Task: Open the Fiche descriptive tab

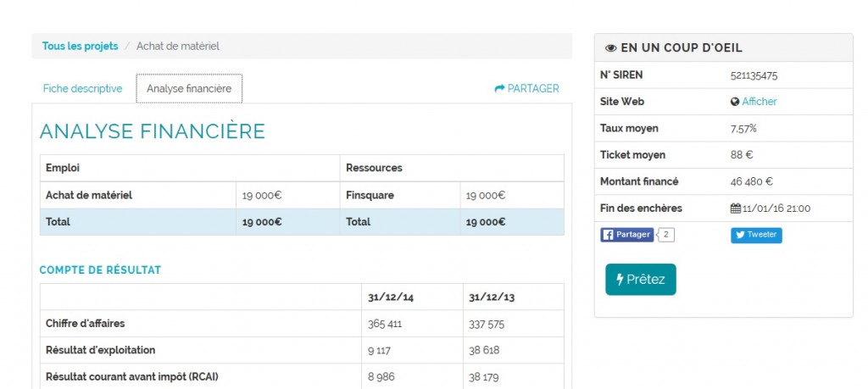Action: 82,88
